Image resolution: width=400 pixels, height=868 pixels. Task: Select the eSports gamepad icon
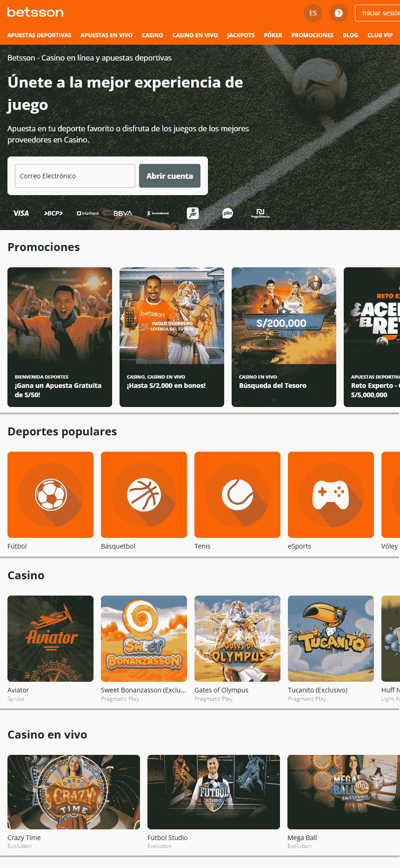tap(331, 495)
